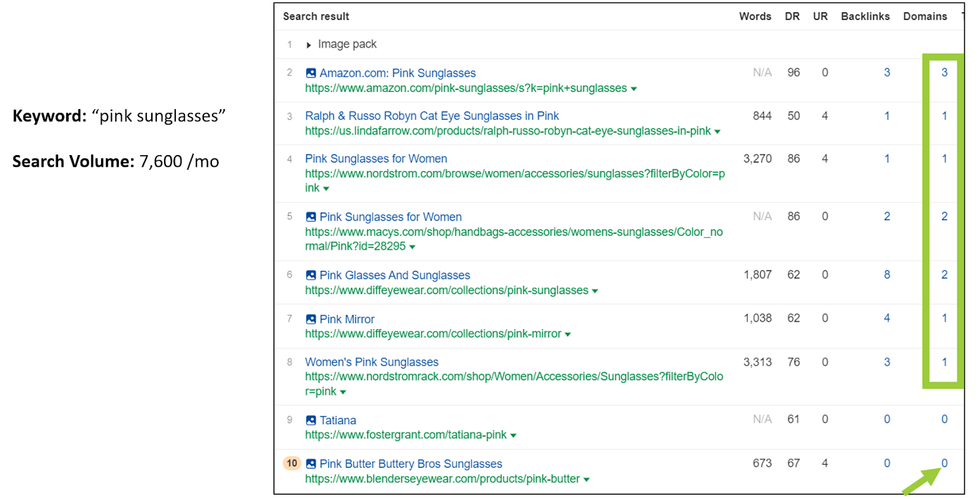Click image icon beside Pink Glasses And Sunglasses
Screen dimensions: 980x499
[311, 275]
